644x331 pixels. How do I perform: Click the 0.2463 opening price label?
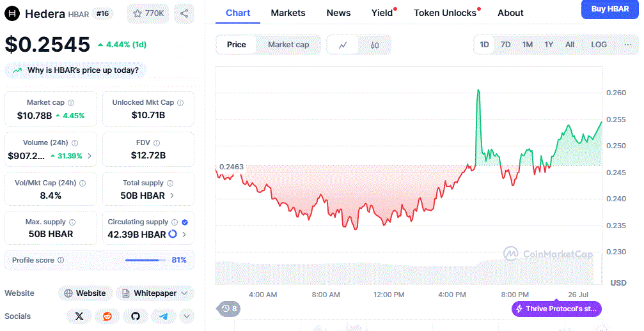click(x=232, y=167)
